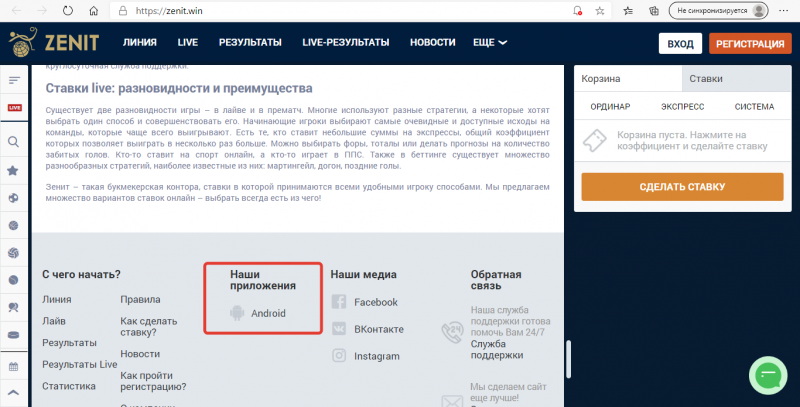The height and width of the screenshot is (407, 800).
Task: Click the Android robot icon
Action: coord(237,313)
